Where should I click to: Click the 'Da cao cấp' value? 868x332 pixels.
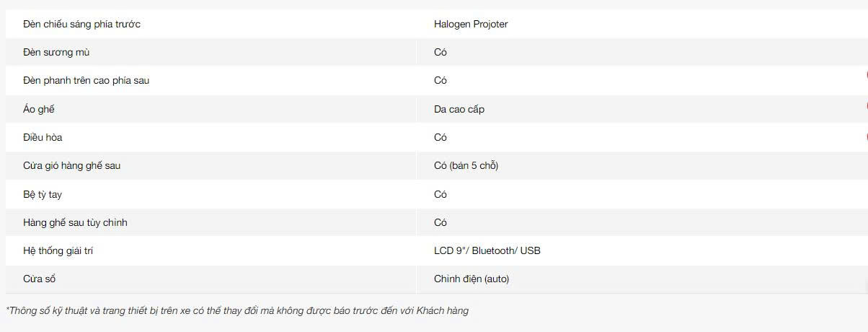[x=459, y=109]
